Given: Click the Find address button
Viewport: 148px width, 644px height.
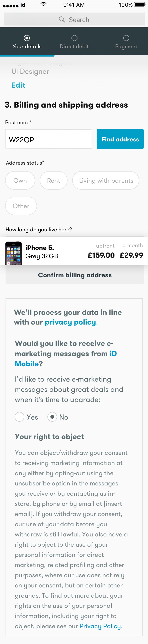Looking at the screenshot, I should [x=120, y=139].
